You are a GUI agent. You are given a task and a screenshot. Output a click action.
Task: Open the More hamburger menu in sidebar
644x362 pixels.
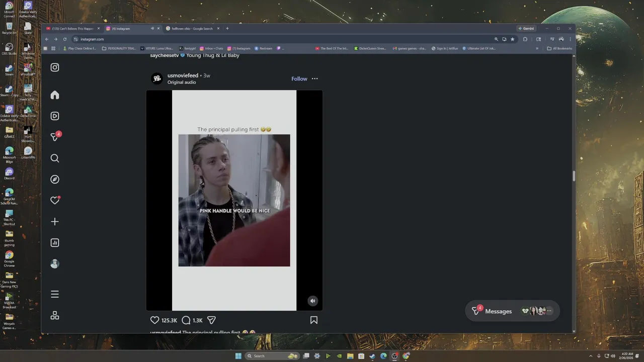pyautogui.click(x=55, y=294)
